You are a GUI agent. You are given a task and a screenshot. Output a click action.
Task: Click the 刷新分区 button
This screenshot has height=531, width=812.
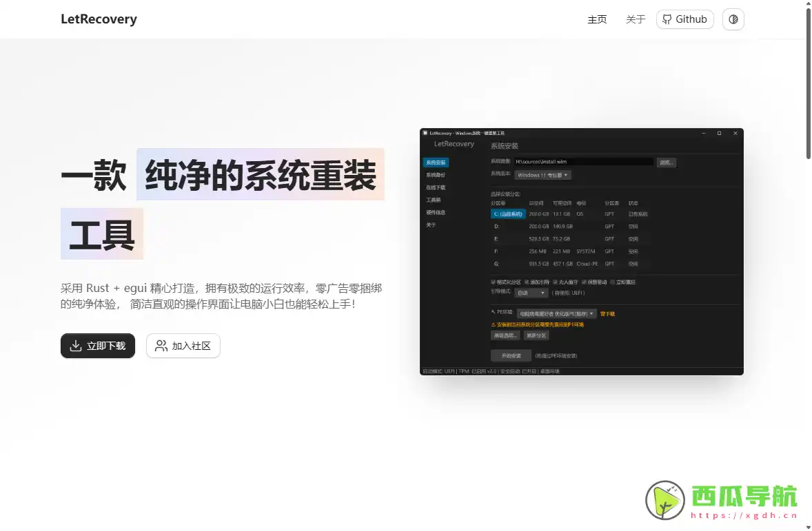pos(536,335)
